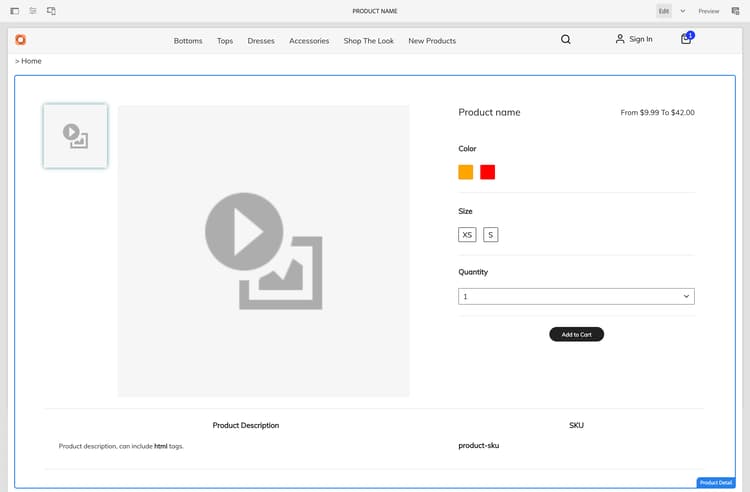The image size is (750, 492).
Task: Click the Size label
Action: [465, 211]
